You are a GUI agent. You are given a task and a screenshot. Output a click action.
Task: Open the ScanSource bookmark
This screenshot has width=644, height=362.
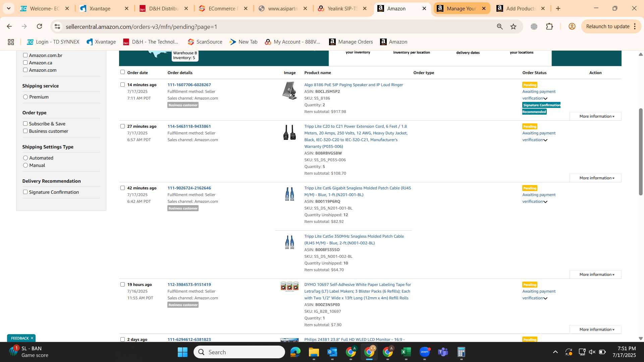205,42
